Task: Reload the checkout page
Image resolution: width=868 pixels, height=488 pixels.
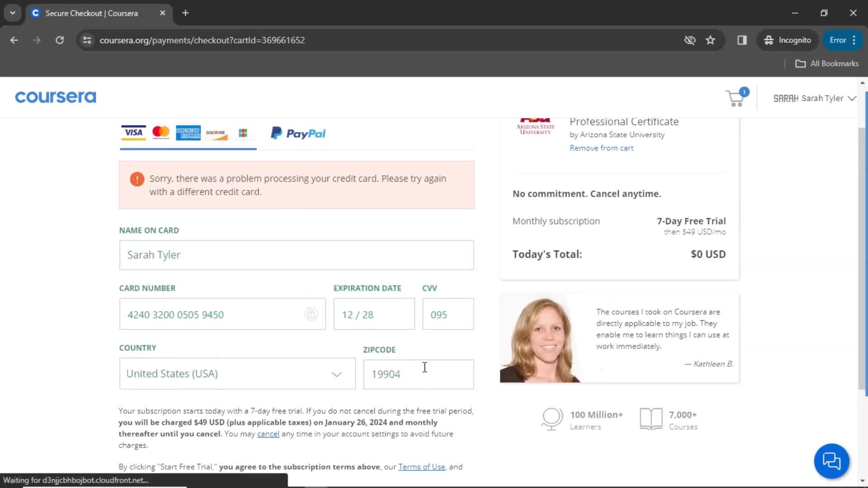Action: (60, 40)
